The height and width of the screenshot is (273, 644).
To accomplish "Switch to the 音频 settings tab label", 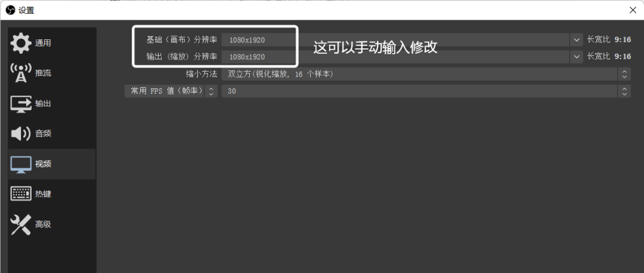I will [x=43, y=134].
